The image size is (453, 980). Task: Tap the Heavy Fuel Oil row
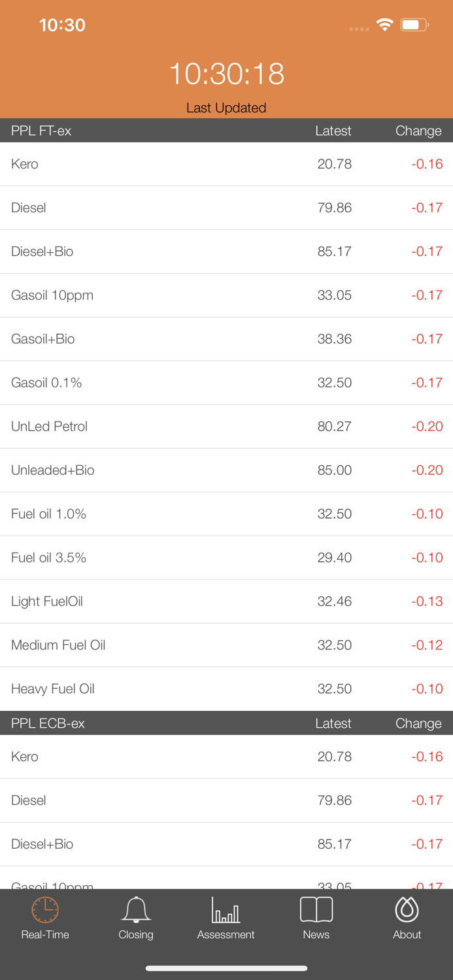pos(226,689)
